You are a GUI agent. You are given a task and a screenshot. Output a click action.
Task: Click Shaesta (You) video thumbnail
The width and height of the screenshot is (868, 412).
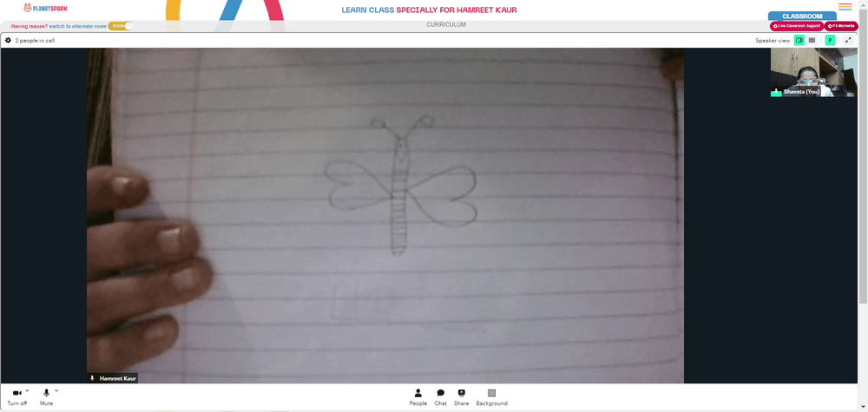tap(814, 73)
